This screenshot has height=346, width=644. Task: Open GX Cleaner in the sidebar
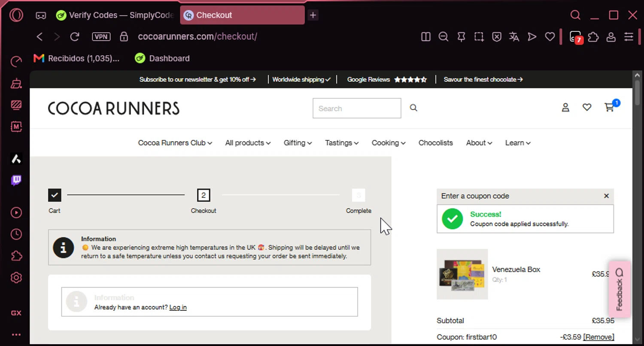(16, 83)
